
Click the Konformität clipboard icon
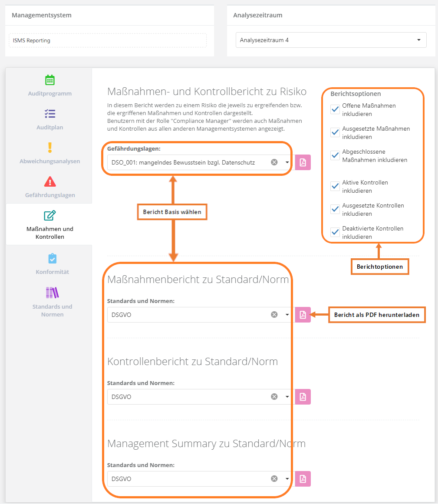click(x=52, y=258)
